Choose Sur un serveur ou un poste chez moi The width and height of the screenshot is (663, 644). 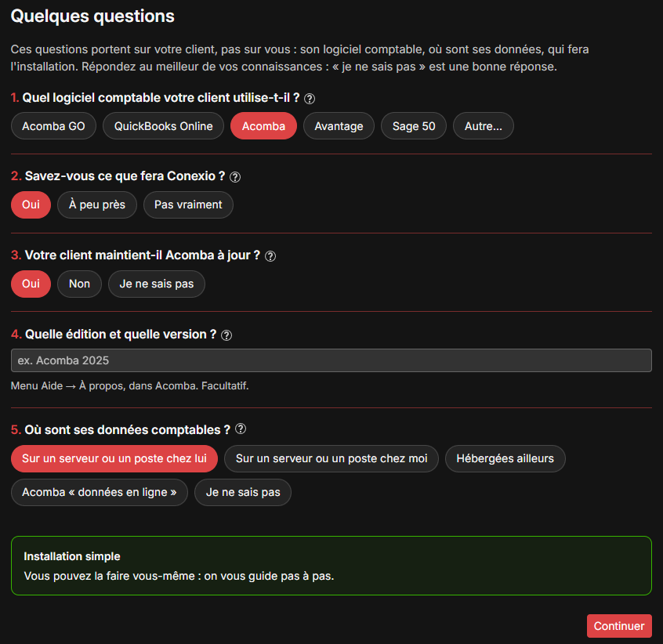tap(331, 458)
